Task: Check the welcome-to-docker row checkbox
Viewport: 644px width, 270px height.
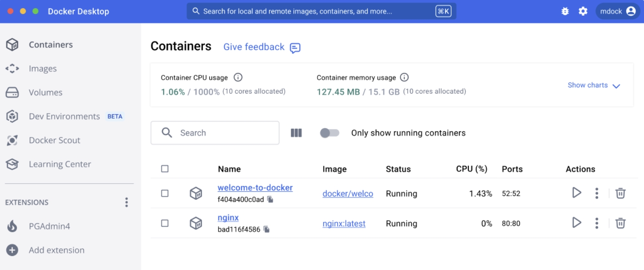Action: (165, 193)
